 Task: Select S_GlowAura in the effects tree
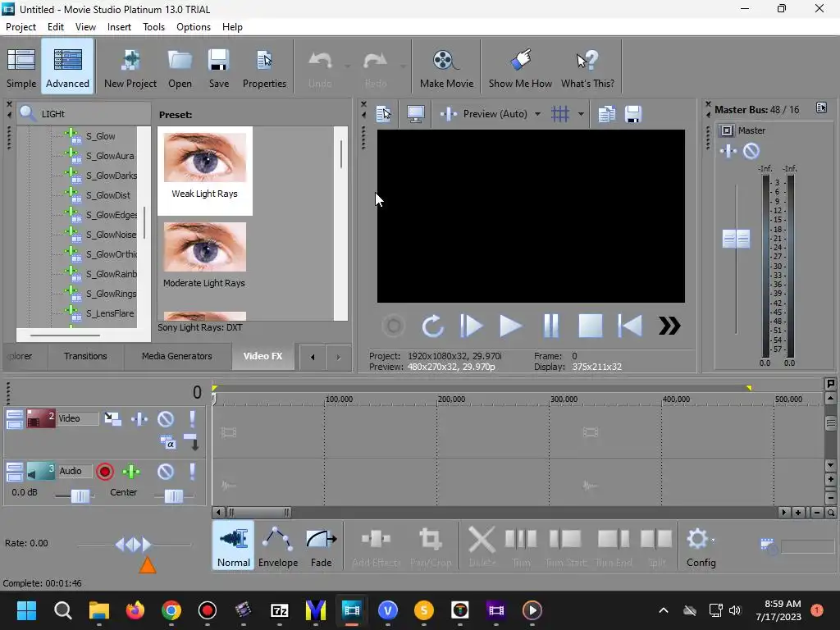(x=110, y=156)
